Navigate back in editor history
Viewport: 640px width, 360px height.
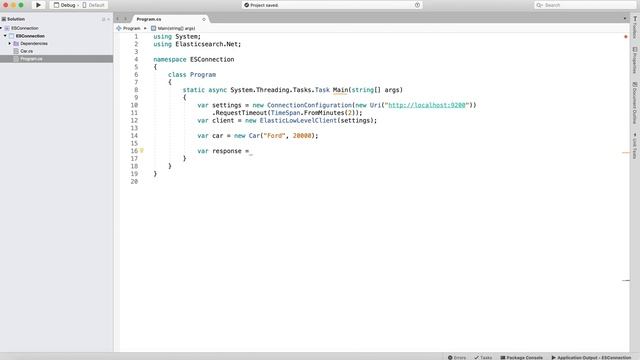(118, 19)
